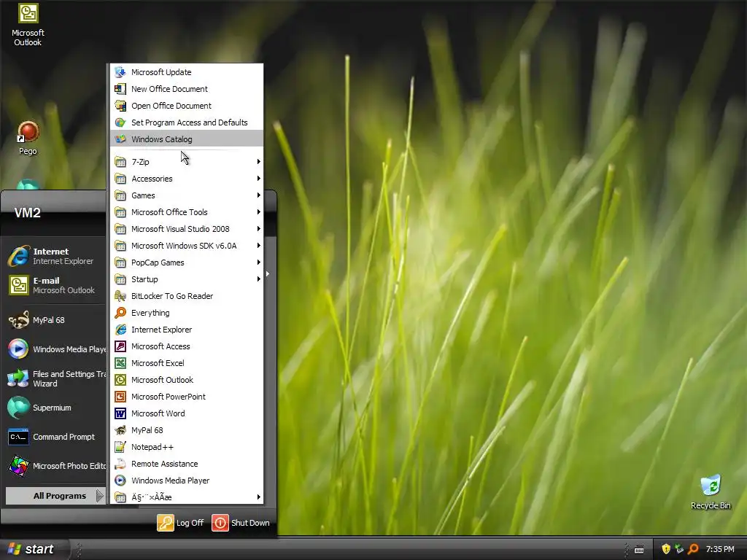Open Files and Settings Transfer Wizard
The height and width of the screenshot is (560, 747).
coord(55,378)
